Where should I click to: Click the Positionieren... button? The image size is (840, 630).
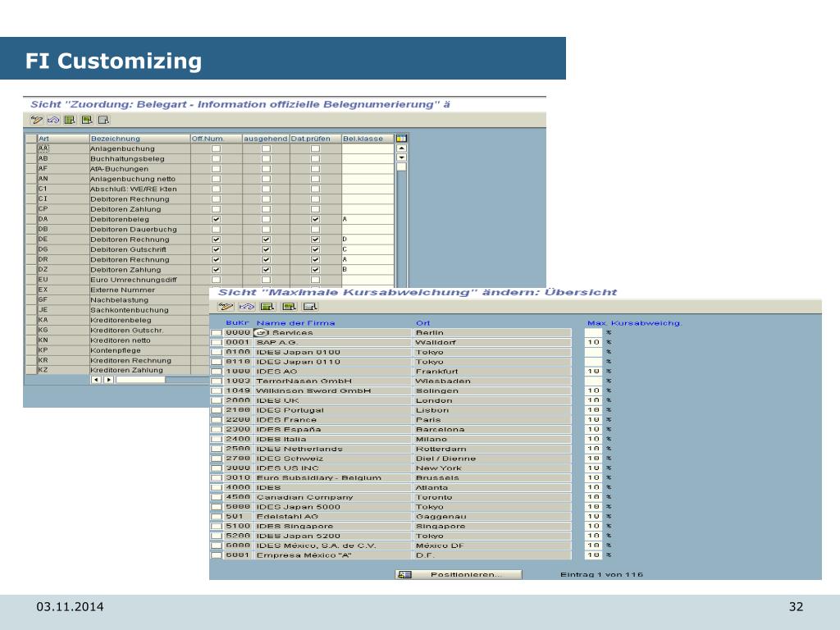coord(459,574)
